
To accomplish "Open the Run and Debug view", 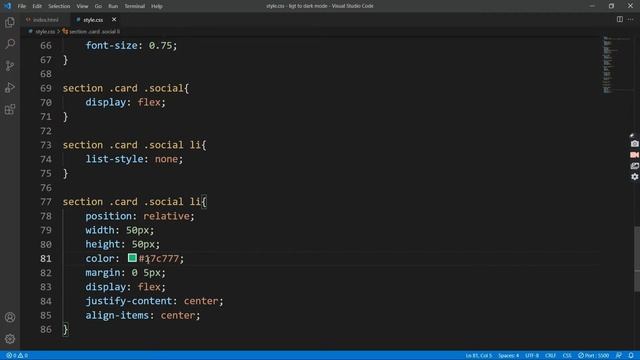I will 10,87.
